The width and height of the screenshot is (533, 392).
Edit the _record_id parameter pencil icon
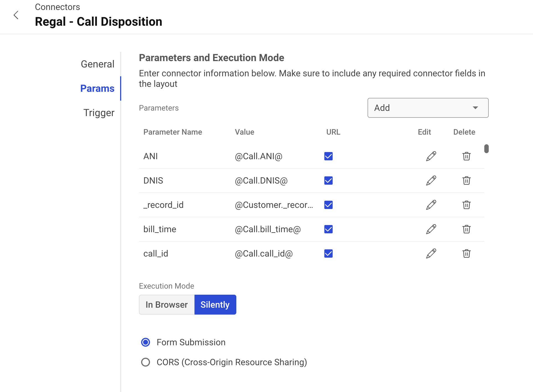coord(431,205)
